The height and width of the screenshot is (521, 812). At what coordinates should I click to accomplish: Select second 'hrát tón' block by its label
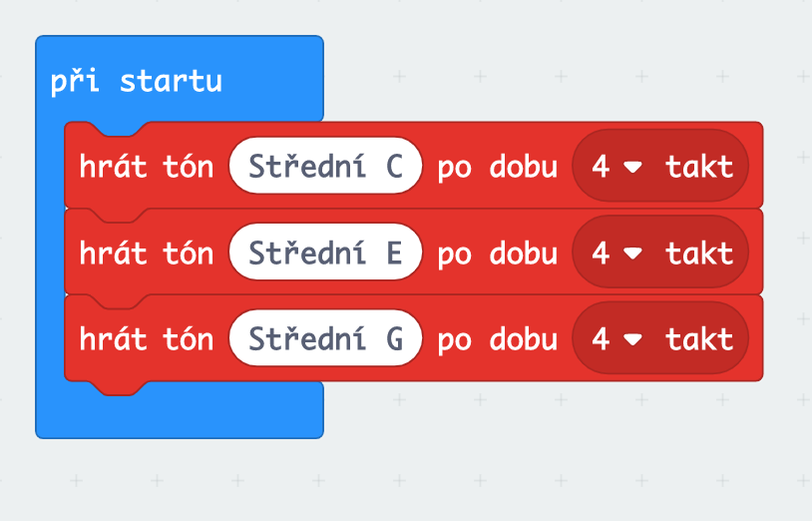[146, 254]
